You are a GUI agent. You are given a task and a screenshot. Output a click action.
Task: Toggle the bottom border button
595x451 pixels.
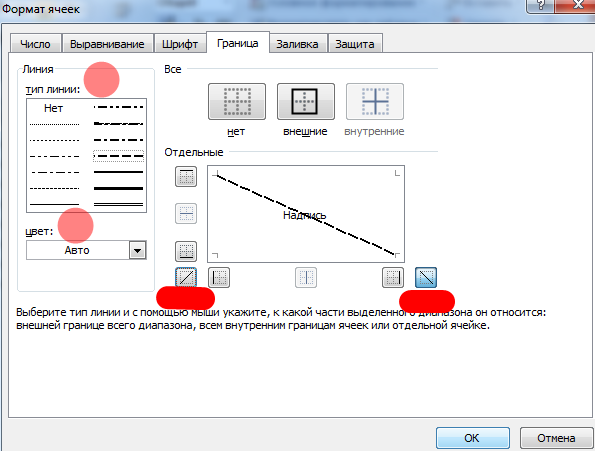[x=186, y=251]
